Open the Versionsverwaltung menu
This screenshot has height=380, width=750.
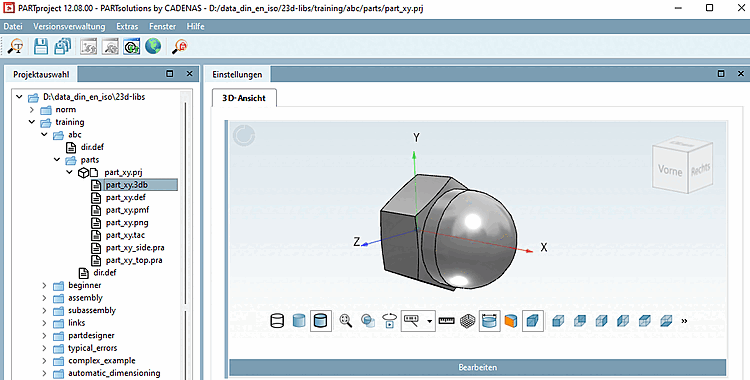tap(69, 26)
